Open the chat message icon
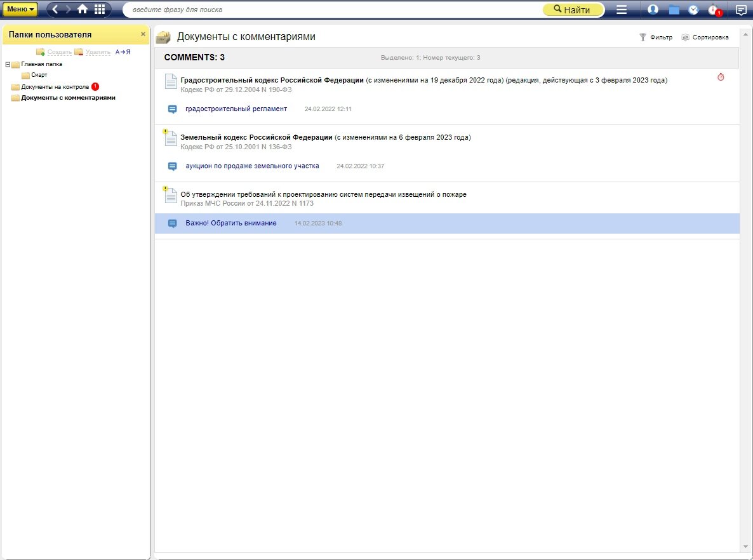The image size is (753, 560). (740, 10)
